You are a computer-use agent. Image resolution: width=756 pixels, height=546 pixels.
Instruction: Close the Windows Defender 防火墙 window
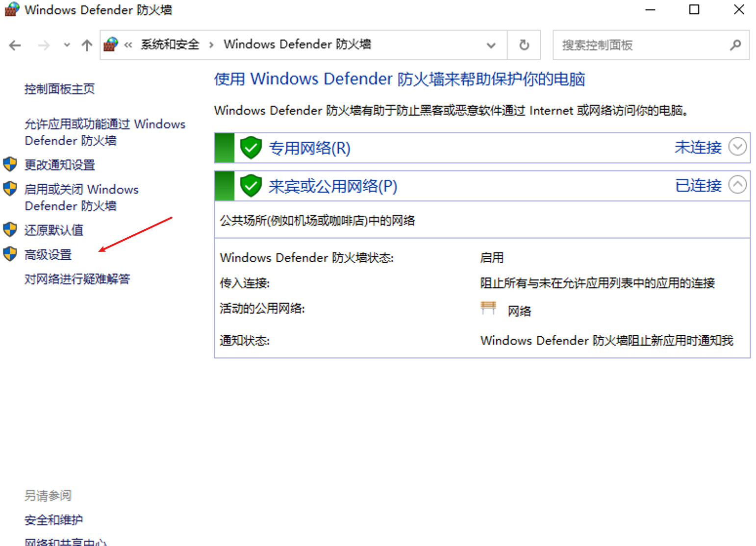(739, 10)
